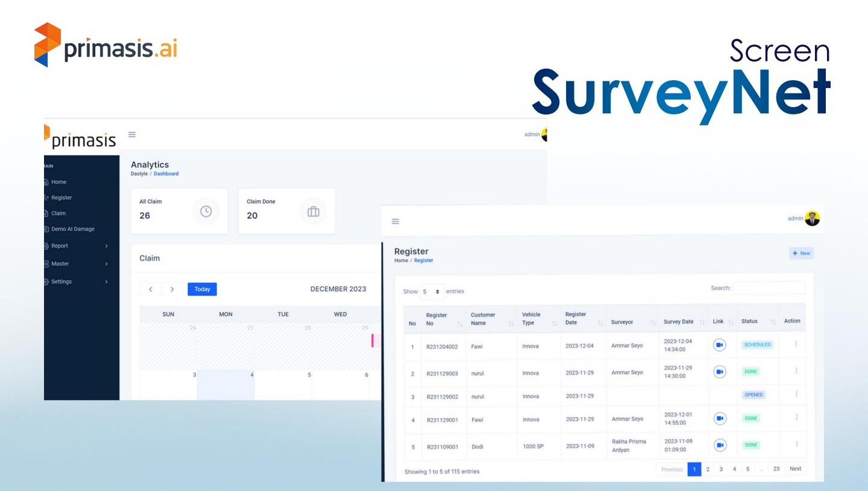The height and width of the screenshot is (491, 868).
Task: Click All Claim card value 26
Action: [145, 215]
